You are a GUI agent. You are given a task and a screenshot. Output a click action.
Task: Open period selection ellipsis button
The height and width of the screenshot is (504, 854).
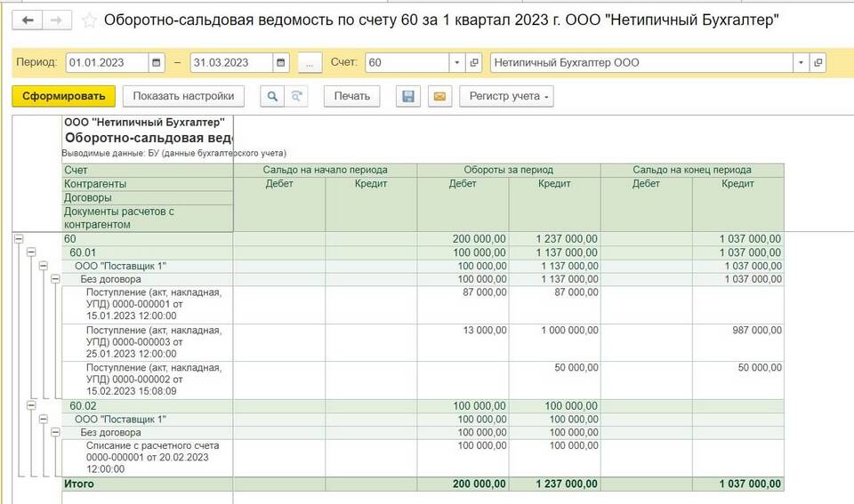click(310, 62)
